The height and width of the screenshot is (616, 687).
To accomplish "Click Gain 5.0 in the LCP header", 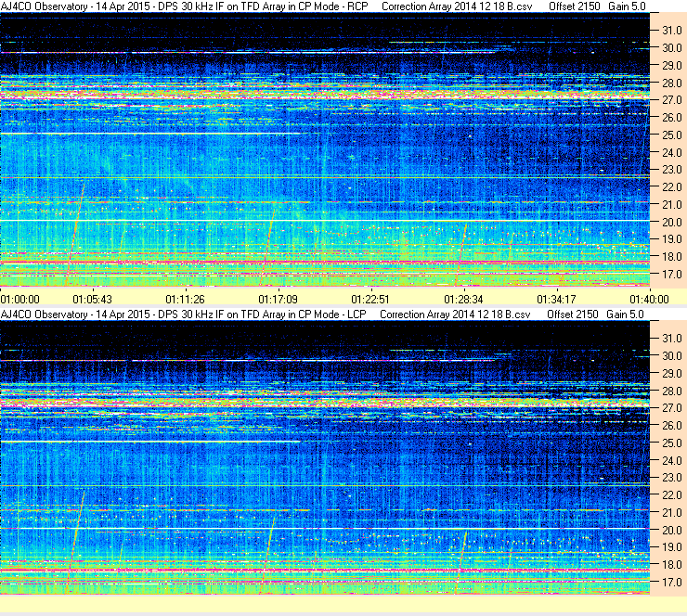I will point(625,314).
